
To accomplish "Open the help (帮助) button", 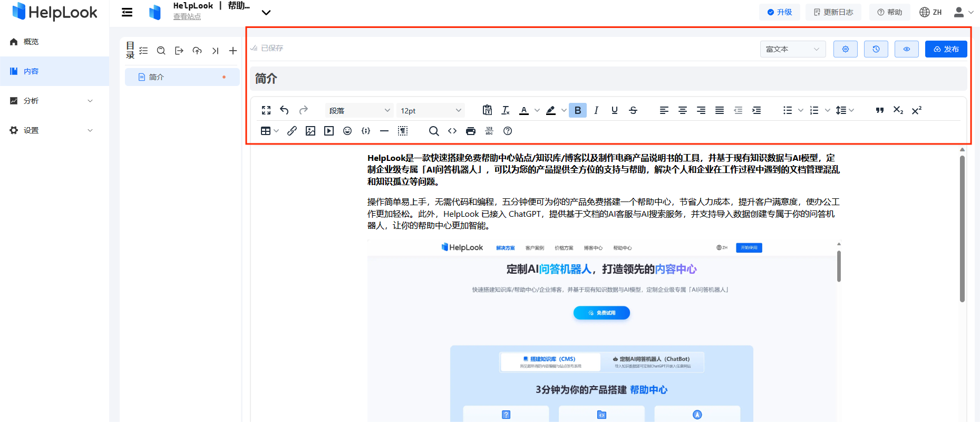I will tap(890, 12).
